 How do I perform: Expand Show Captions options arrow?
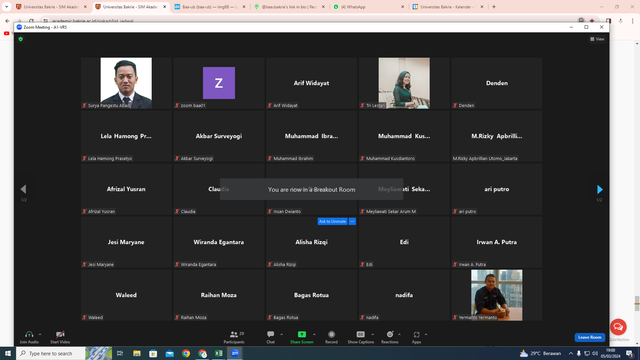coord(372,334)
